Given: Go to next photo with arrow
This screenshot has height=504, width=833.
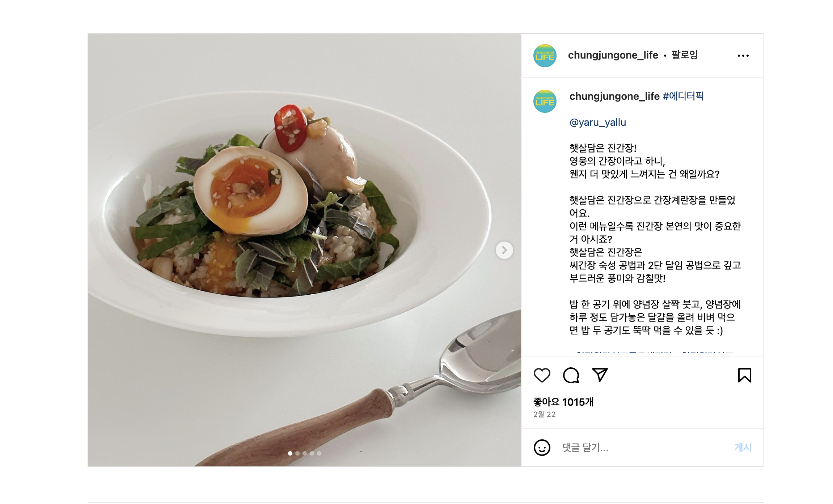Looking at the screenshot, I should pos(504,250).
